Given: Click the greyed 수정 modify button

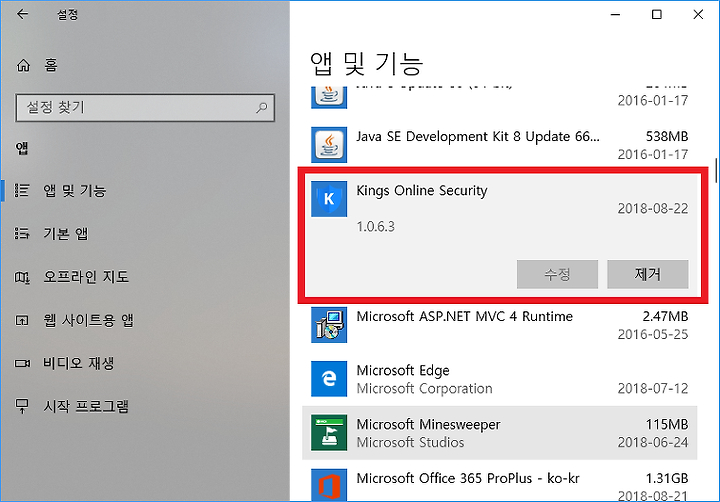Looking at the screenshot, I should tap(557, 274).
